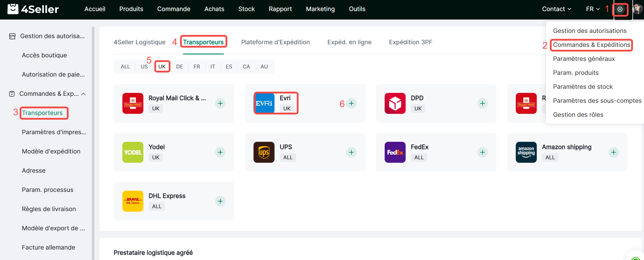Add Amazon shipping via plus icon
The height and width of the screenshot is (260, 644).
click(x=613, y=152)
